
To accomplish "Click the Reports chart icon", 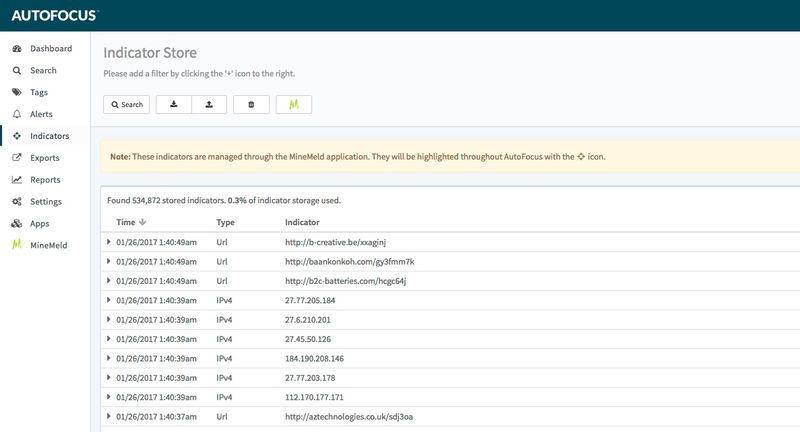I will pos(17,180).
